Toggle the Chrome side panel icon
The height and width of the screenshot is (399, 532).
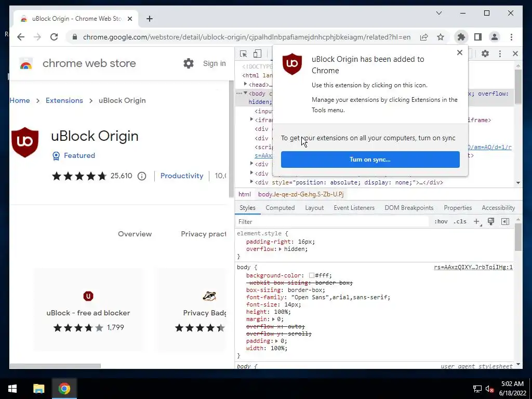(478, 37)
